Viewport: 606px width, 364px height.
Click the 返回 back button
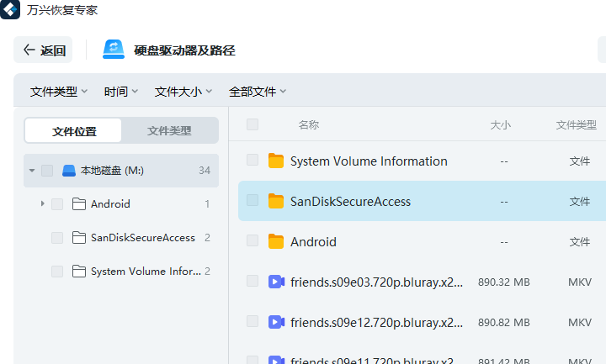coord(44,50)
